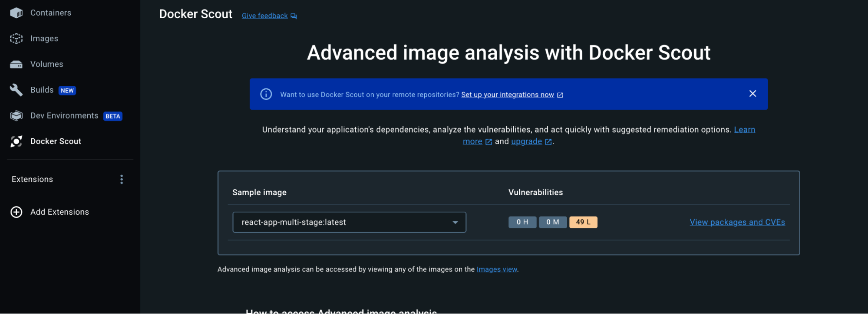This screenshot has height=314, width=868.
Task: Open the Images view link
Action: pyautogui.click(x=497, y=270)
